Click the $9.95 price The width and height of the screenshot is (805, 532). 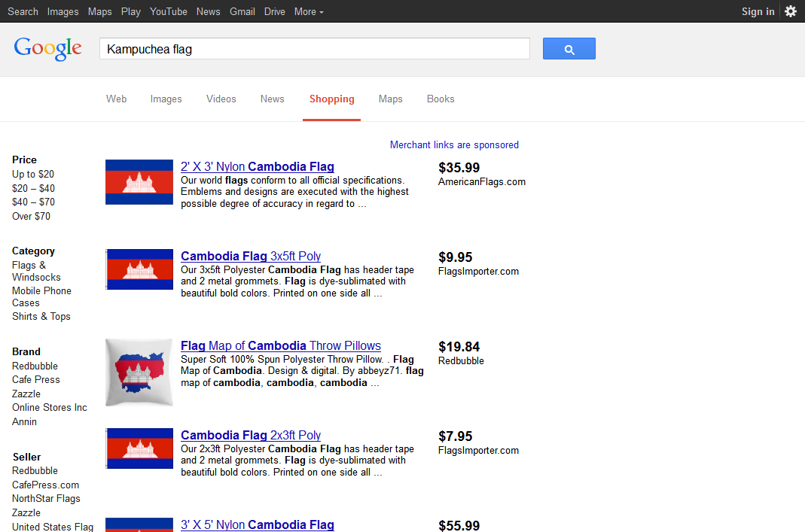coord(456,257)
